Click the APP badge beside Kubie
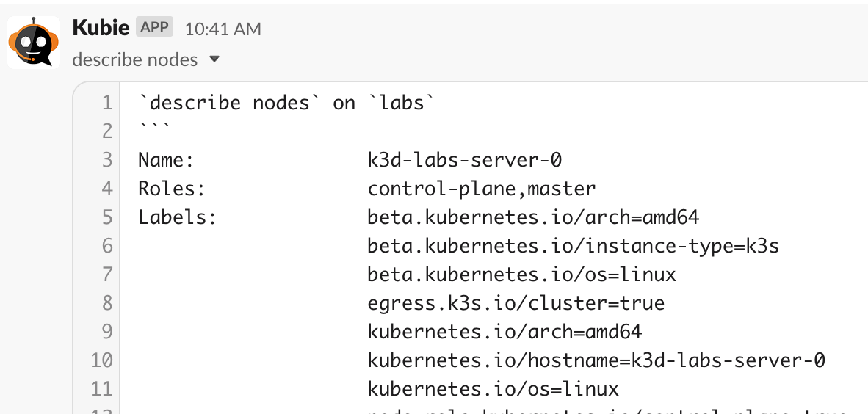The image size is (868, 414). tap(154, 27)
